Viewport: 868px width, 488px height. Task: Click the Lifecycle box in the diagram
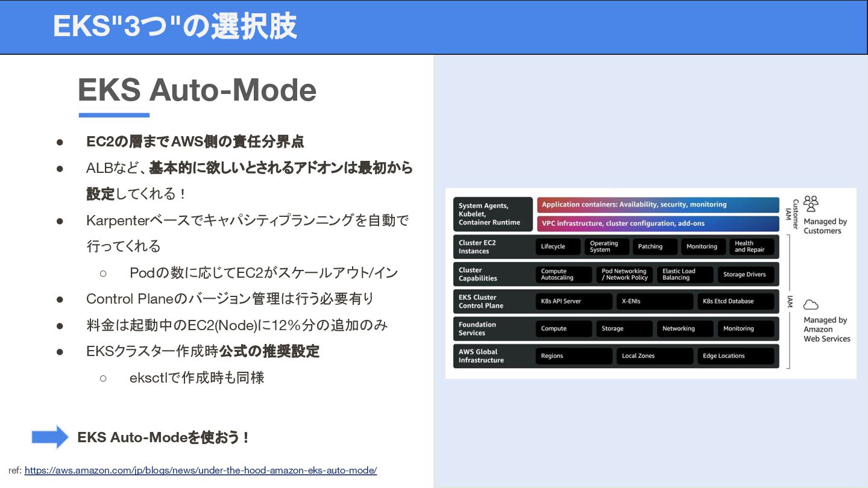click(x=558, y=246)
